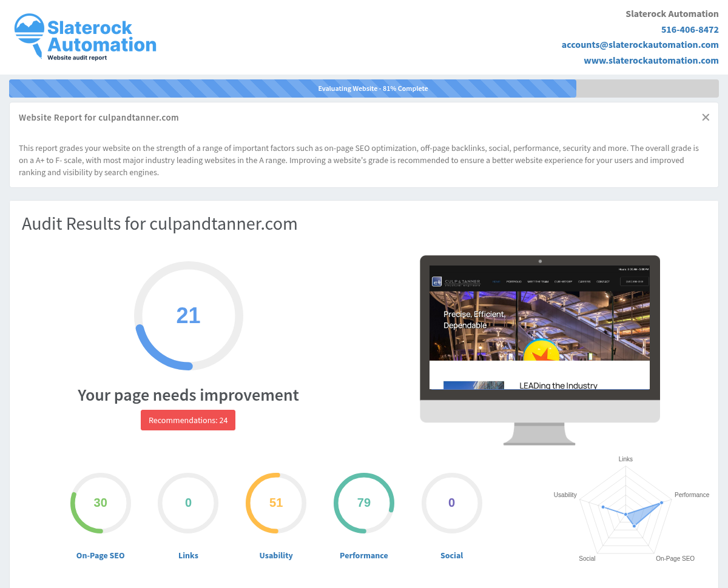
Task: Call phone number 516-406-8472
Action: pyautogui.click(x=690, y=29)
